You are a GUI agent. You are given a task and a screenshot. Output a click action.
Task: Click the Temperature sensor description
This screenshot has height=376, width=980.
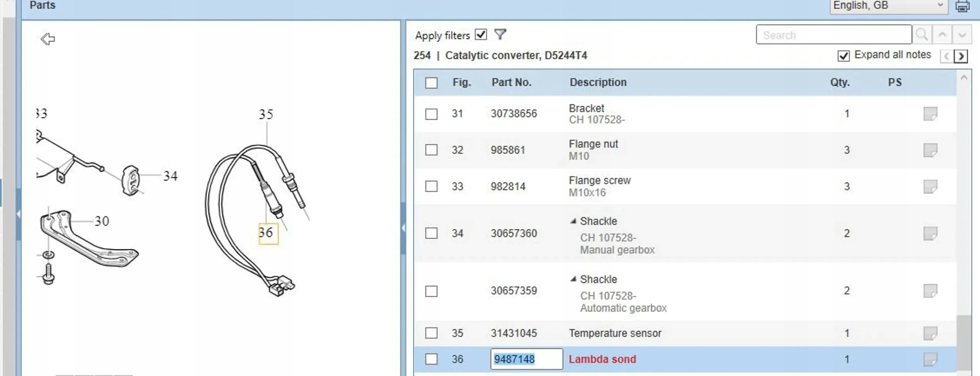[615, 333]
